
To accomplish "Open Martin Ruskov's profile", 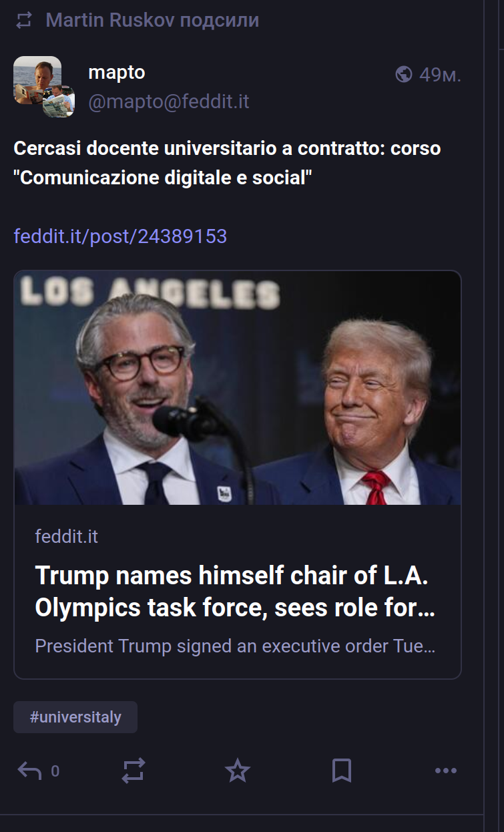I will [x=110, y=20].
